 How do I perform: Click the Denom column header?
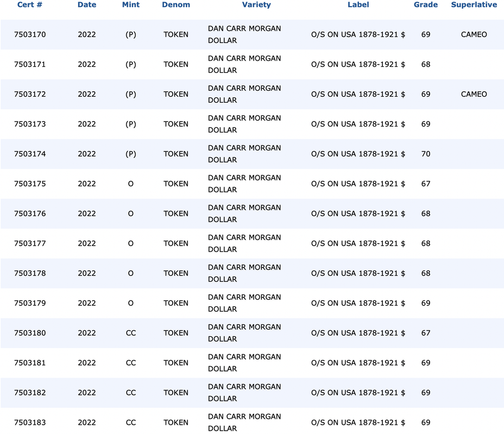[176, 5]
